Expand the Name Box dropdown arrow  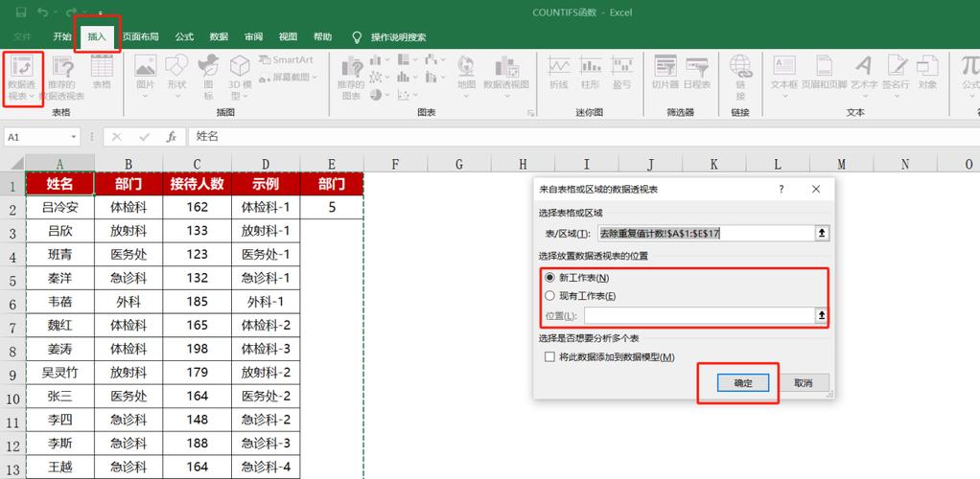point(75,136)
